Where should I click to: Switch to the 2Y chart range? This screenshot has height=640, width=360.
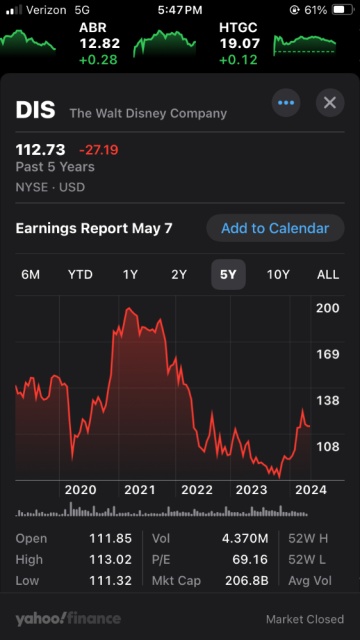tap(179, 275)
